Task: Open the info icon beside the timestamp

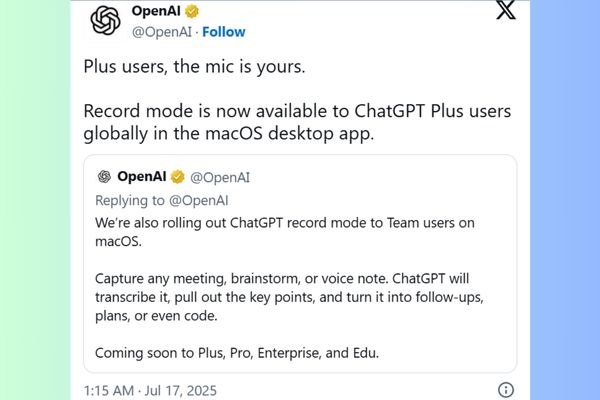Action: (506, 390)
